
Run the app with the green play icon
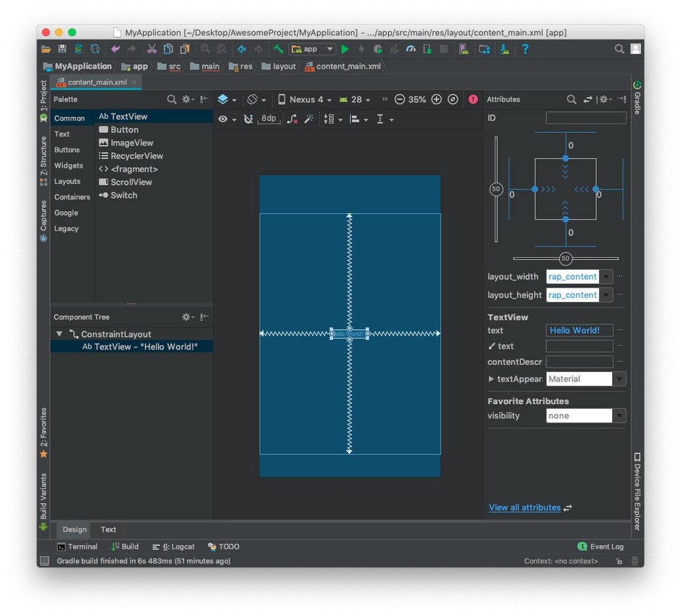coord(345,49)
